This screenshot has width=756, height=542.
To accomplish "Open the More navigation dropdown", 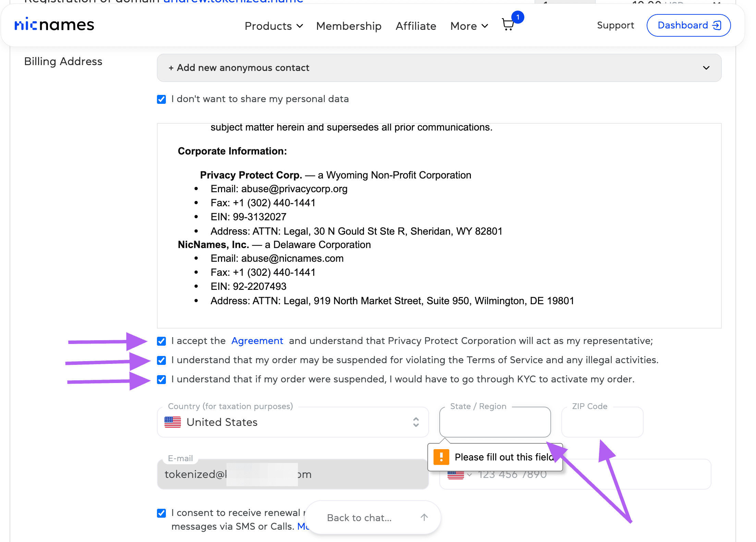I will (x=469, y=26).
